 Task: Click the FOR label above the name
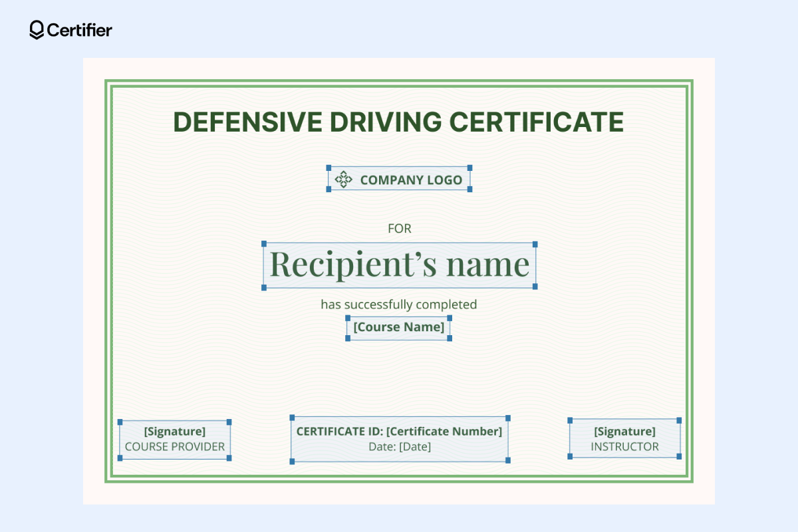click(x=400, y=229)
